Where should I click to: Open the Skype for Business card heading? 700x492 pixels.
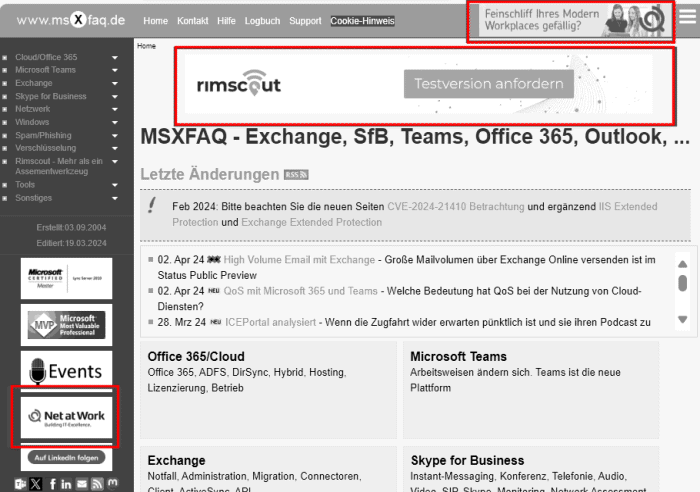click(x=467, y=460)
